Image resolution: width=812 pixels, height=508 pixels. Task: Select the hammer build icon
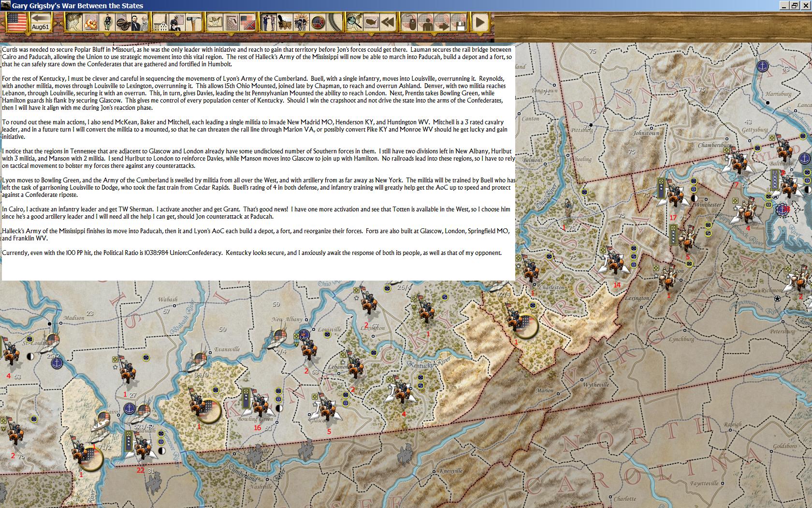[x=193, y=22]
